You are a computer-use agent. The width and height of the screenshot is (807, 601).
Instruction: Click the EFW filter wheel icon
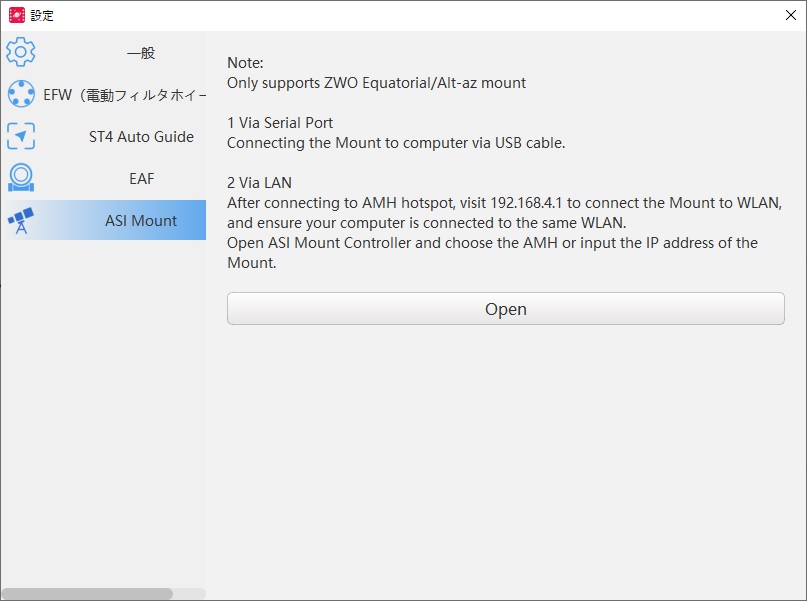tap(21, 94)
